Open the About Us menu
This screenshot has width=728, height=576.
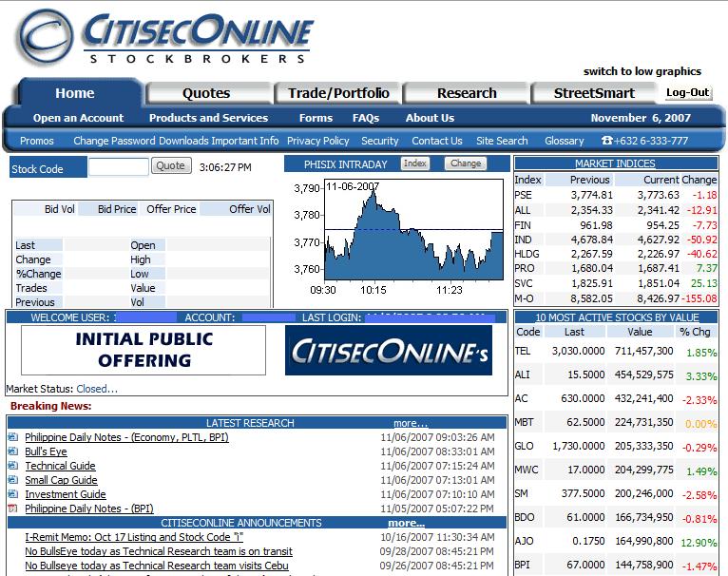[x=430, y=118]
